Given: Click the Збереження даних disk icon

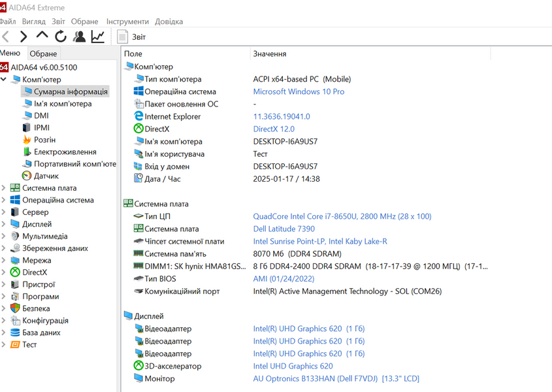Looking at the screenshot, I should (x=15, y=248).
